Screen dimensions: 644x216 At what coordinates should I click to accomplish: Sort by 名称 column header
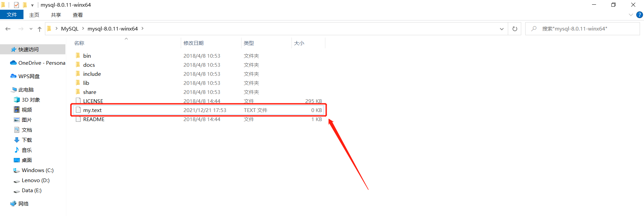click(x=79, y=43)
